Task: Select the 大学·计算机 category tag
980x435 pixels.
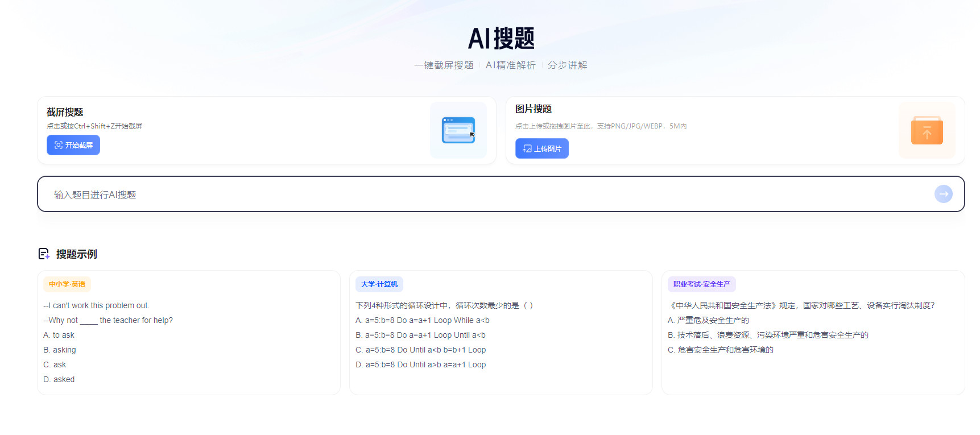Action: click(379, 284)
